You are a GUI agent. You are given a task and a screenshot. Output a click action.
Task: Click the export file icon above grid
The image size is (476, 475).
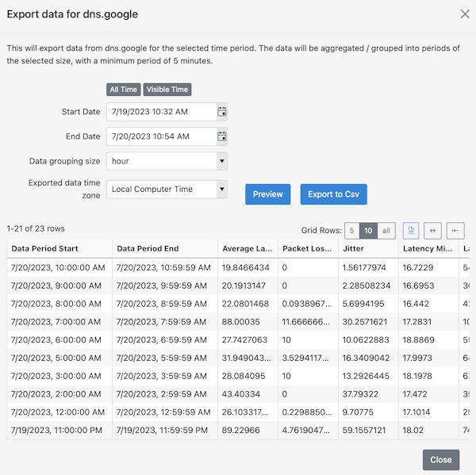pyautogui.click(x=411, y=231)
